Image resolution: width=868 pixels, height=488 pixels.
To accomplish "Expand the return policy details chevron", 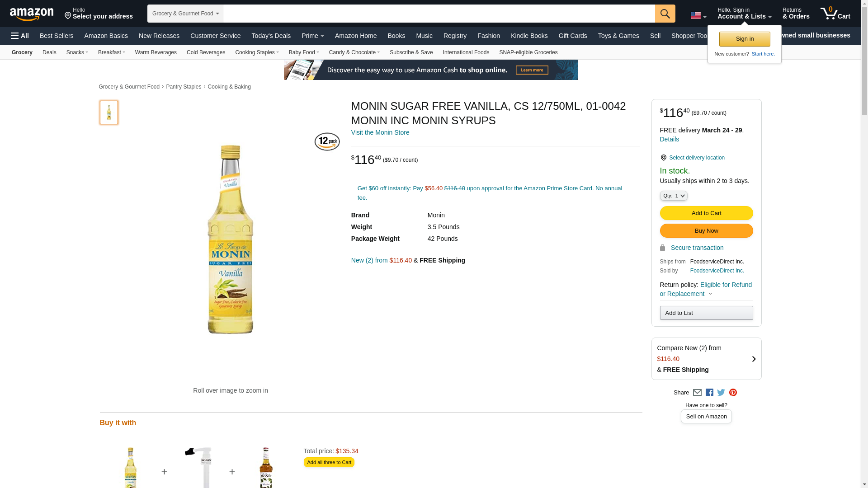I will (710, 294).
